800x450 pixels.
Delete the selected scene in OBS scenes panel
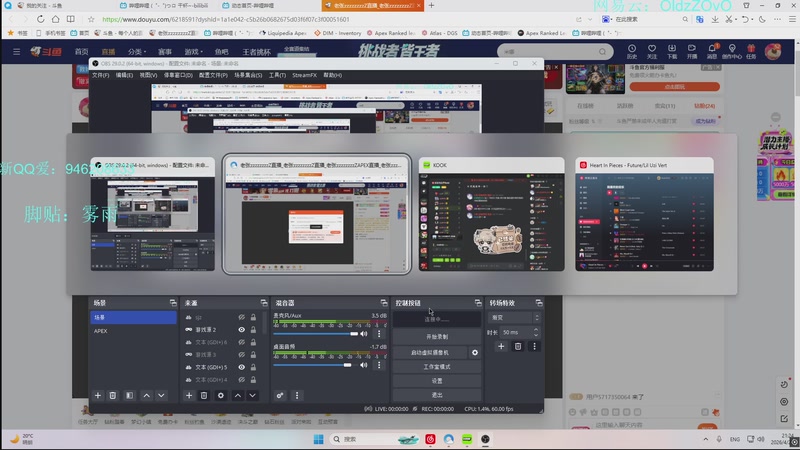113,395
